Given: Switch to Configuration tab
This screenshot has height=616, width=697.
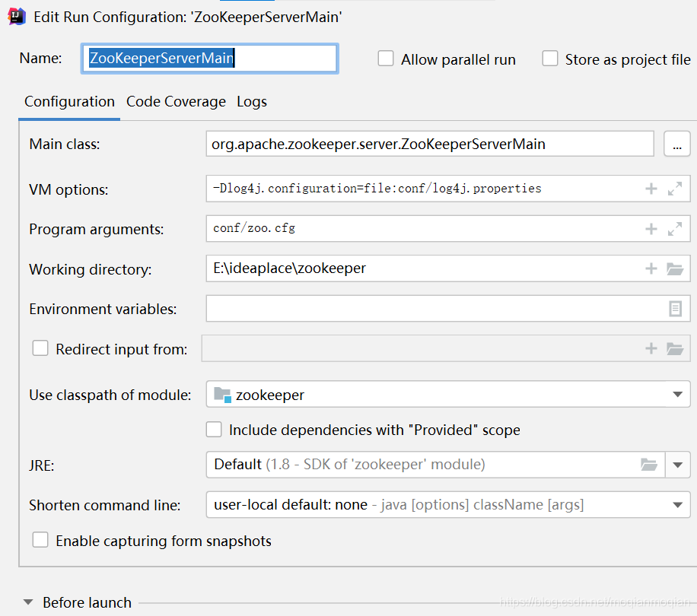Looking at the screenshot, I should coord(69,102).
